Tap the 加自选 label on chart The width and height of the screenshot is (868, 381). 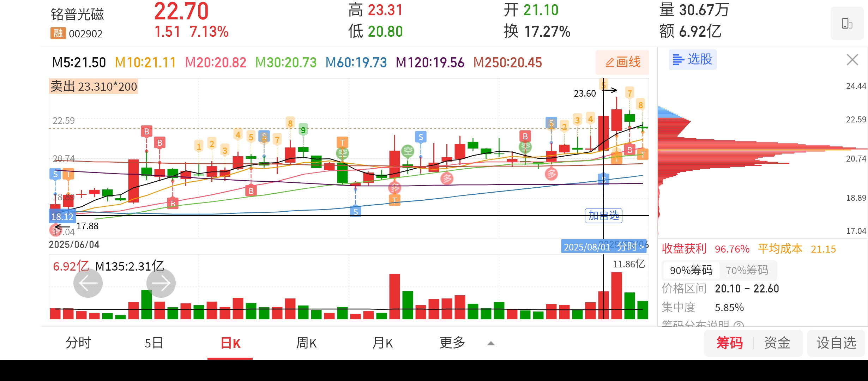604,216
